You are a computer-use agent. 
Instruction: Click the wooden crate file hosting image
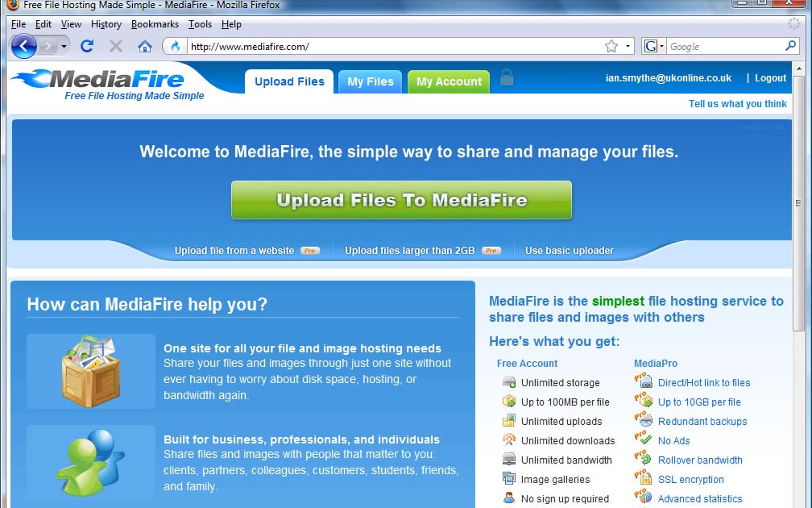90,371
